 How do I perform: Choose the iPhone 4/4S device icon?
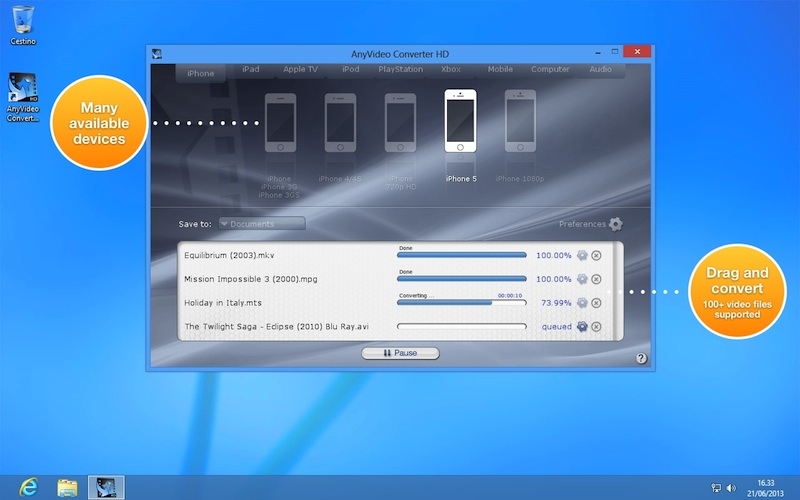340,124
